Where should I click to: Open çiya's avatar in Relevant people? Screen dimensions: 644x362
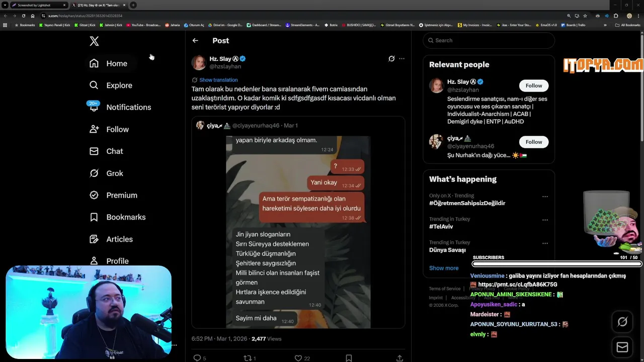[436, 142]
